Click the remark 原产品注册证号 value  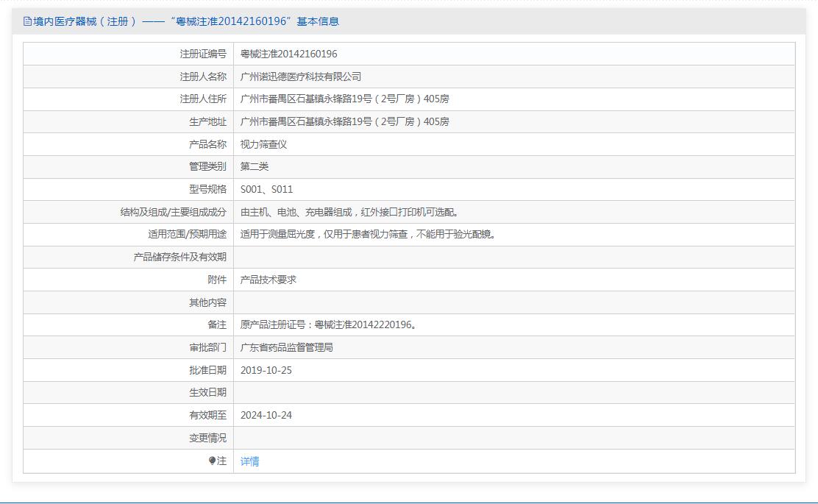point(329,325)
